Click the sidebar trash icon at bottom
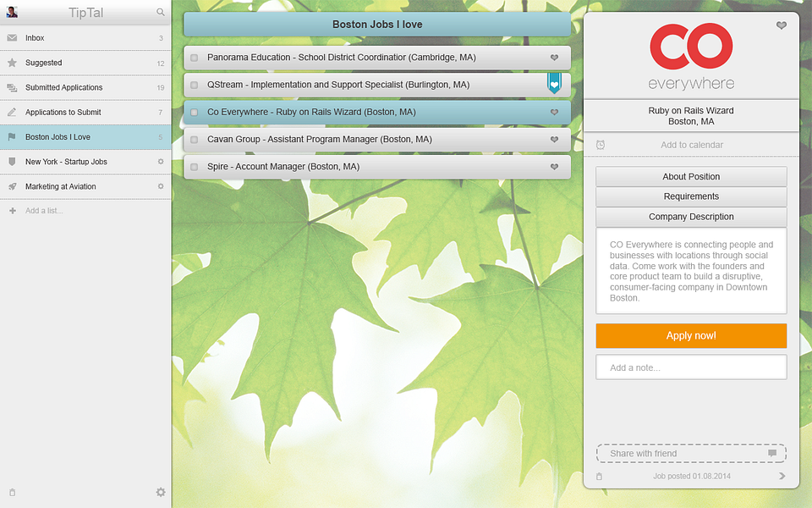Image resolution: width=812 pixels, height=508 pixels. pos(13,493)
